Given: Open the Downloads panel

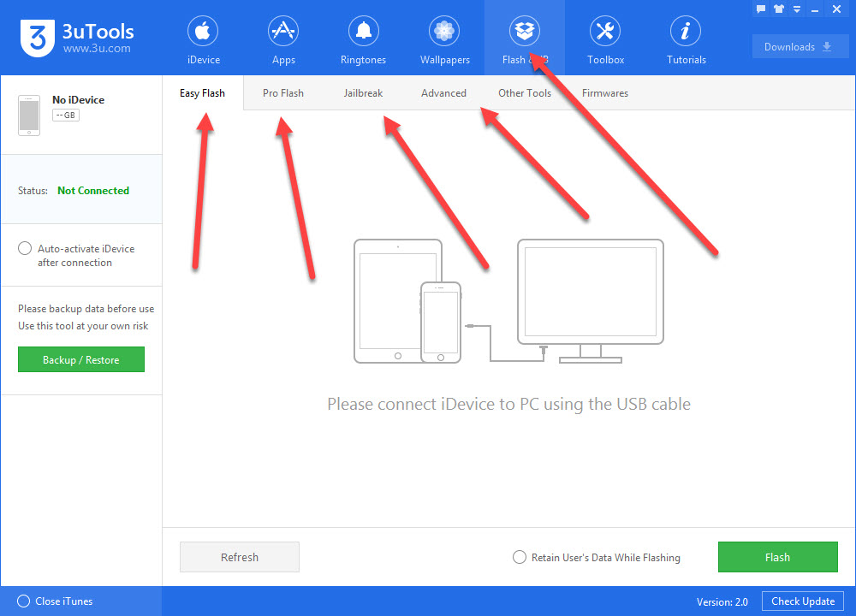Looking at the screenshot, I should (x=800, y=47).
